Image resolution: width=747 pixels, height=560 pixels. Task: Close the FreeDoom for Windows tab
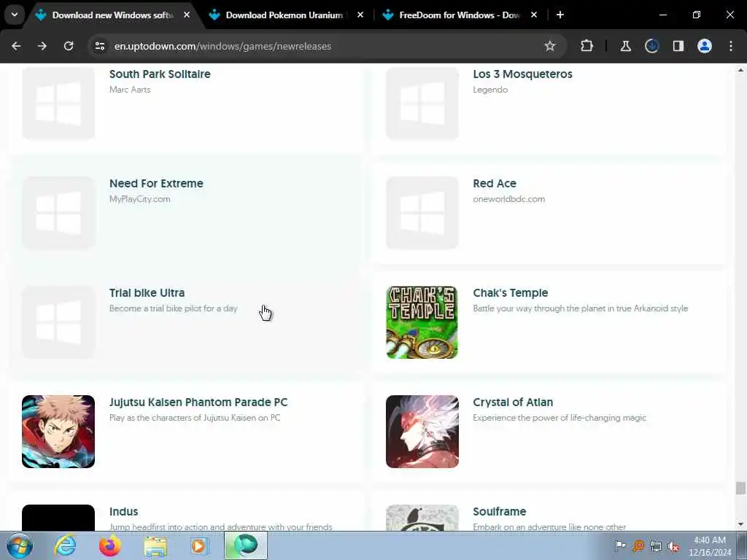tap(533, 15)
